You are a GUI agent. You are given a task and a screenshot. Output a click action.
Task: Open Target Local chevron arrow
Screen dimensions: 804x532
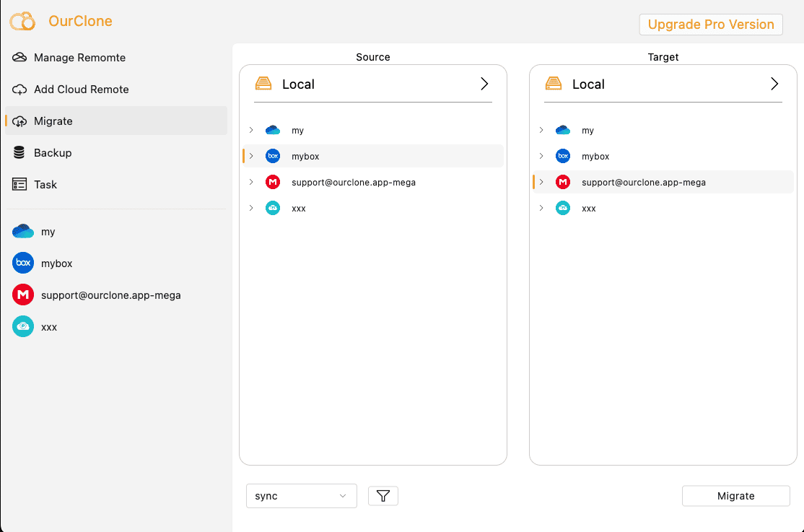coord(774,84)
